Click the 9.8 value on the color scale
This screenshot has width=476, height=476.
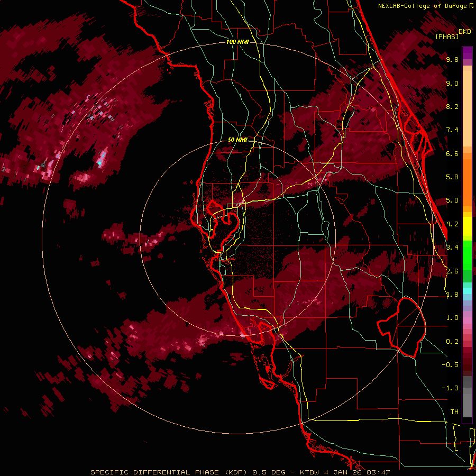click(x=452, y=59)
